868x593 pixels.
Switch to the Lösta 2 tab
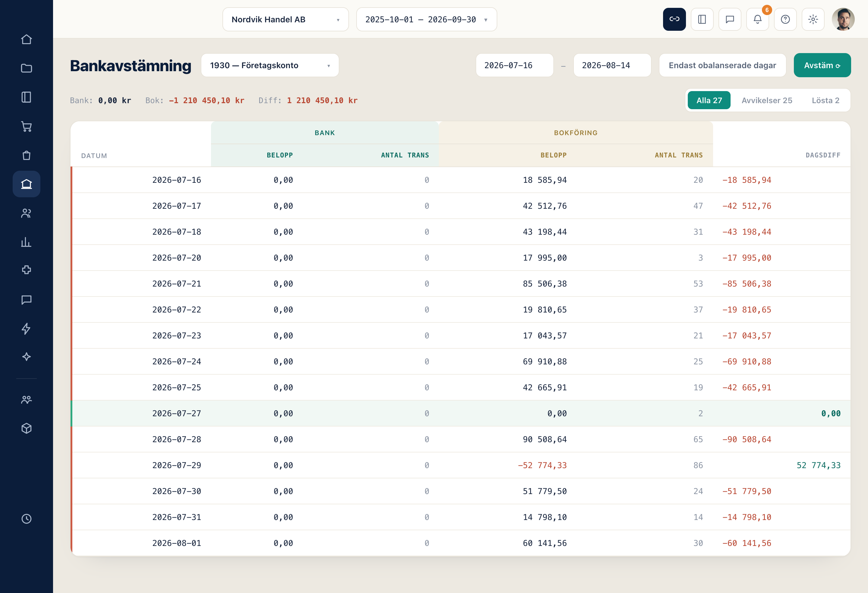[x=826, y=100]
